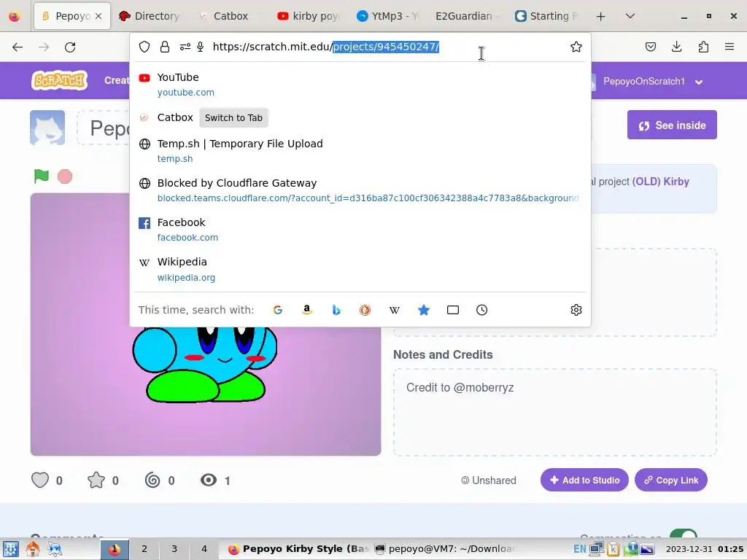Switch to the Starting tab
747x560 pixels.
pos(545,16)
